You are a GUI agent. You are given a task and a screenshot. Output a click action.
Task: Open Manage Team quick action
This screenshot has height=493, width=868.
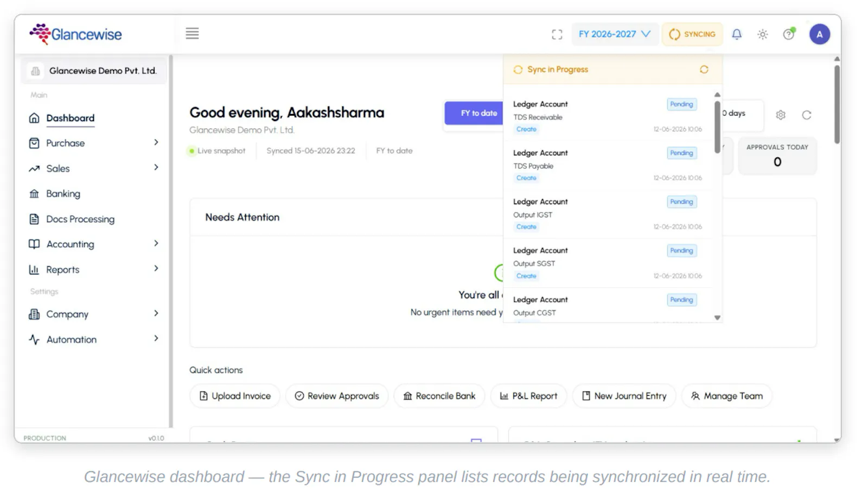click(727, 396)
